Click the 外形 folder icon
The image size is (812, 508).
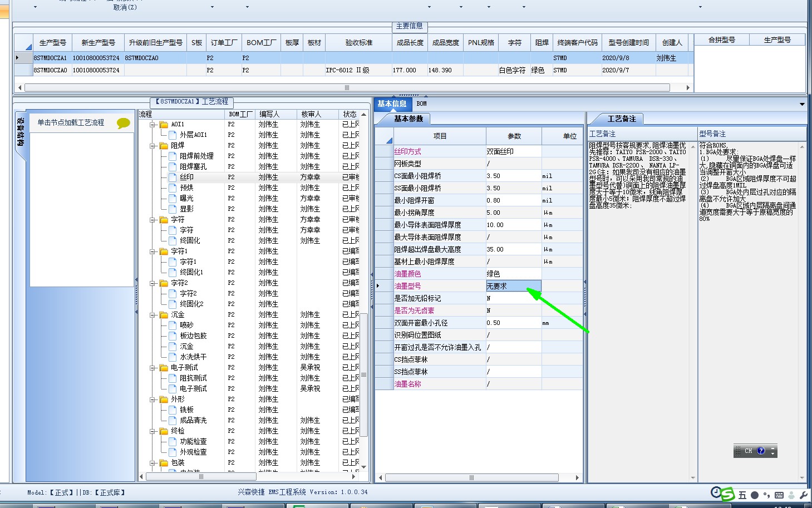tap(164, 399)
